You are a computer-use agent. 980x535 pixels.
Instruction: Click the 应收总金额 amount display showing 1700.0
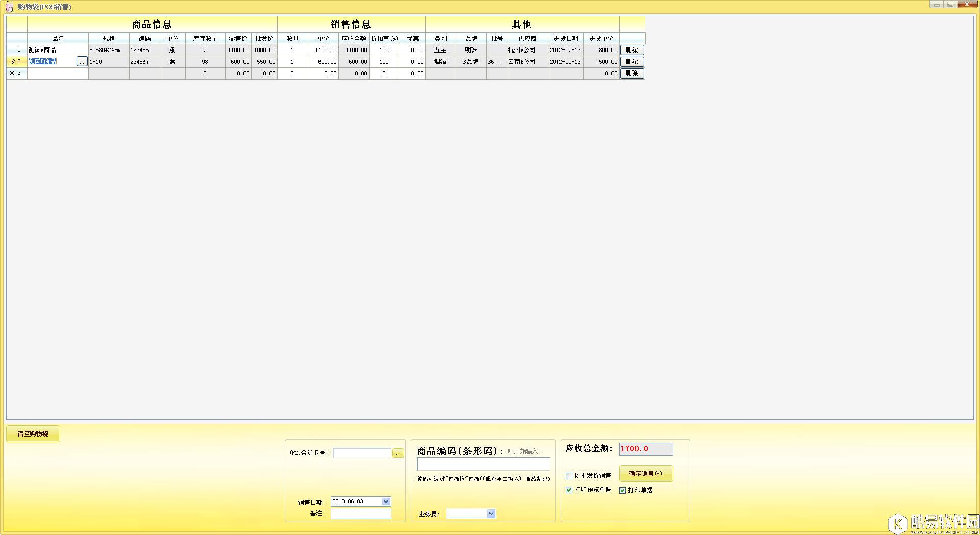click(645, 449)
